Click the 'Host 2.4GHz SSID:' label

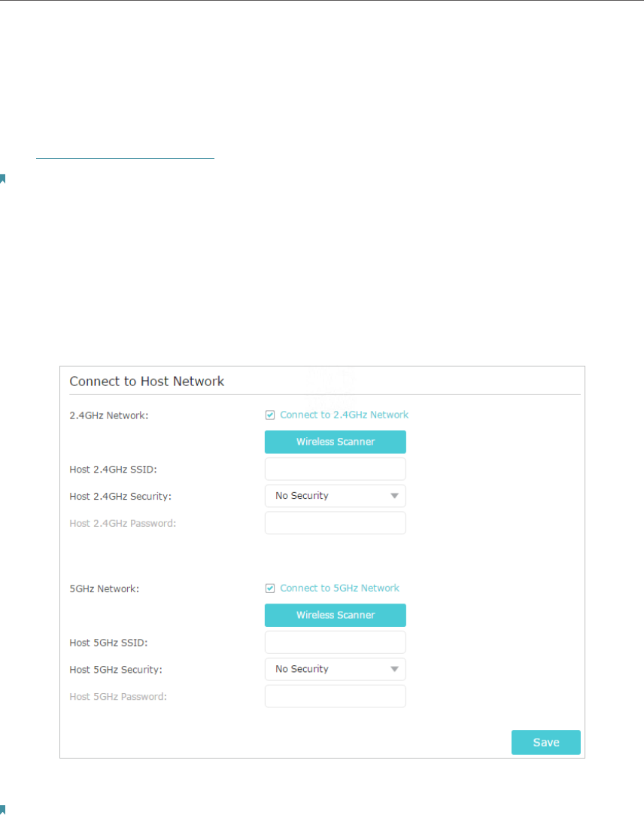coord(113,470)
